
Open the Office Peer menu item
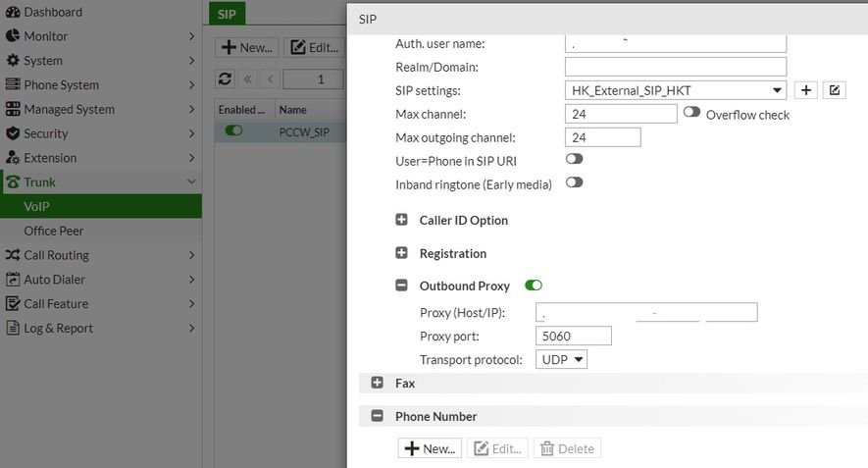click(x=54, y=231)
